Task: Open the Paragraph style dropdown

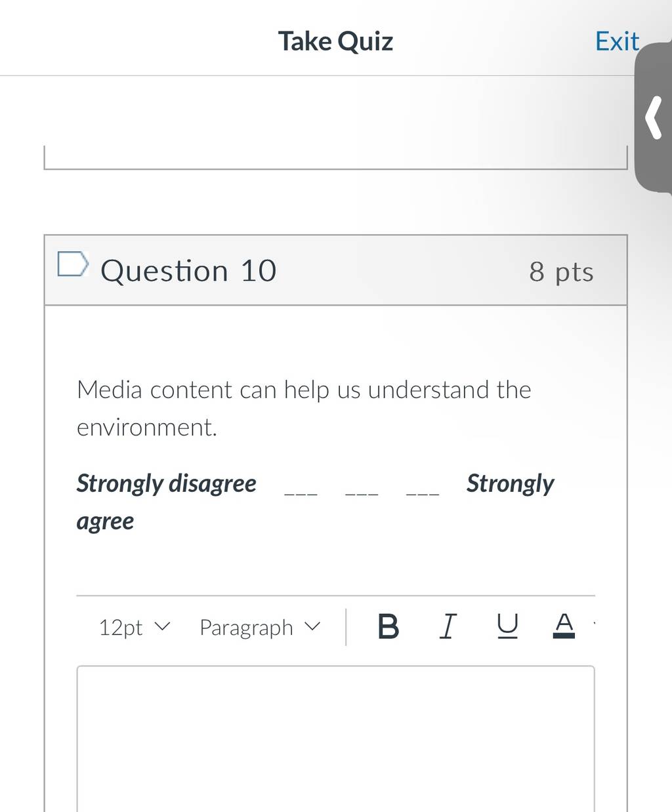Action: point(260,628)
